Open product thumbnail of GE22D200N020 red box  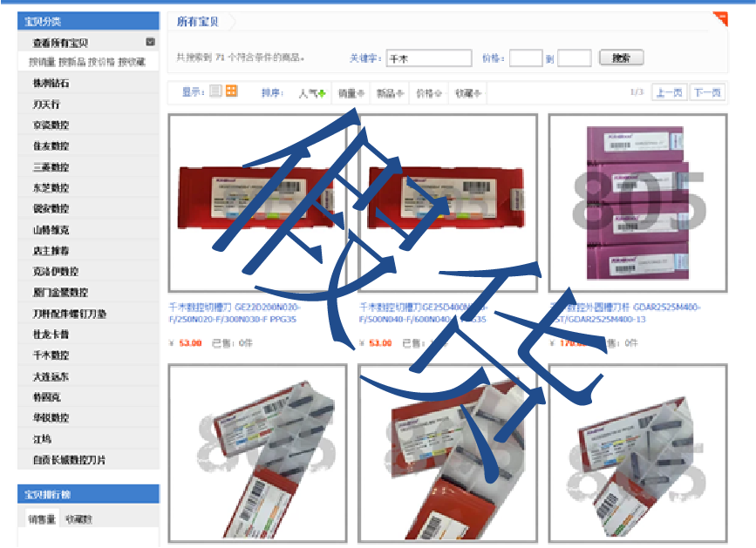coord(258,203)
